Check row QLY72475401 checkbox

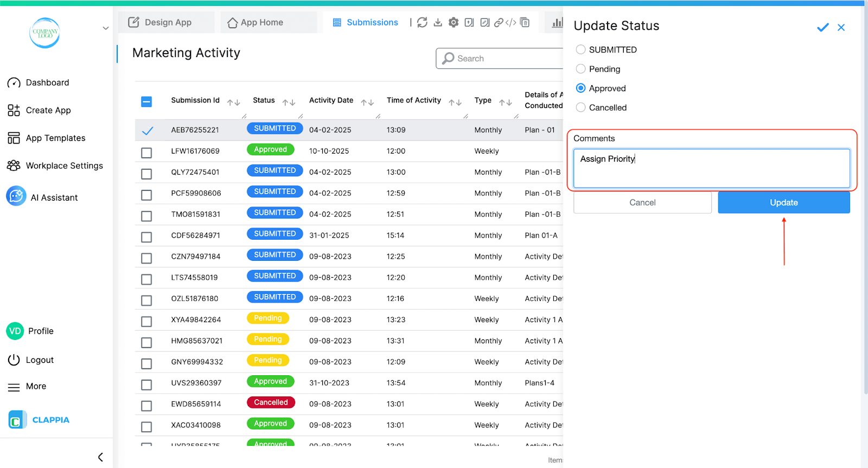pyautogui.click(x=146, y=174)
